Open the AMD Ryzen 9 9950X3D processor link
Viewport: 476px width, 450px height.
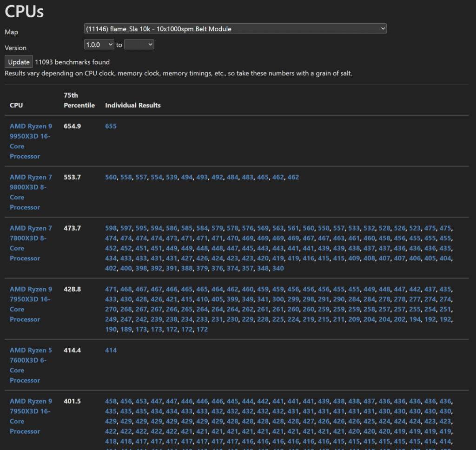[31, 141]
